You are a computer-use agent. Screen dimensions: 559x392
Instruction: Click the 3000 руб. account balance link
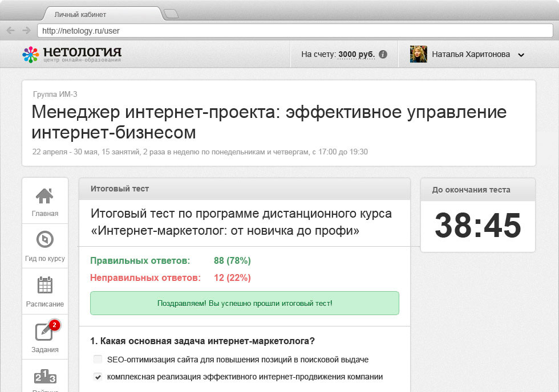pyautogui.click(x=356, y=55)
